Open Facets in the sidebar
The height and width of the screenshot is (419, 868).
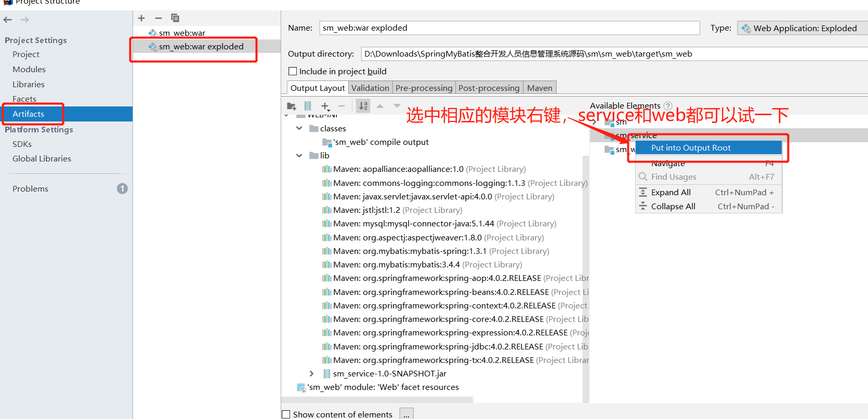[24, 99]
